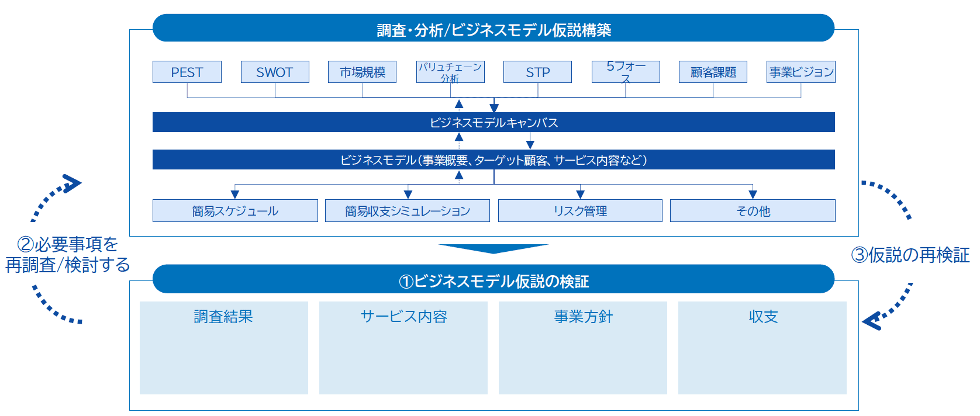The image size is (980, 416).
Task: Click the ビジネスモデル(事業概要…) bar
Action: tap(494, 160)
